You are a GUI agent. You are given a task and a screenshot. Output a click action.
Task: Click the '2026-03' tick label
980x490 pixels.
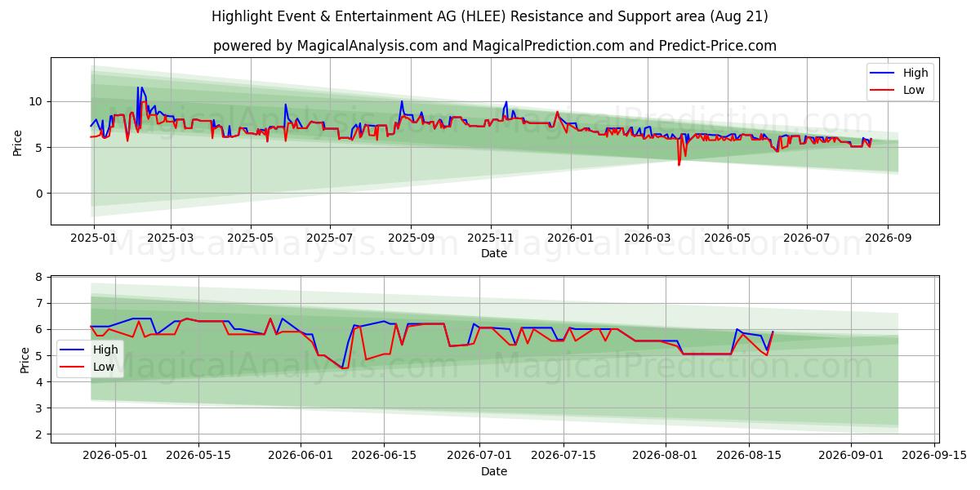pos(648,238)
